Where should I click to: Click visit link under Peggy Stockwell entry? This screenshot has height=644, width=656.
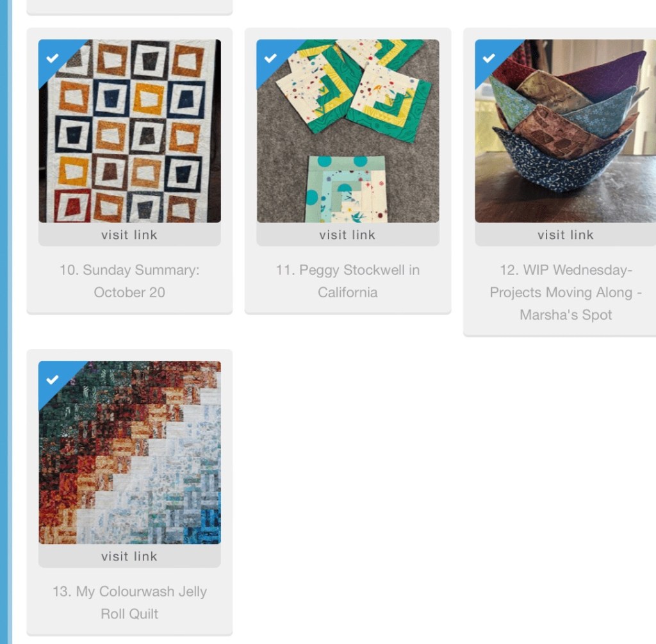(348, 235)
